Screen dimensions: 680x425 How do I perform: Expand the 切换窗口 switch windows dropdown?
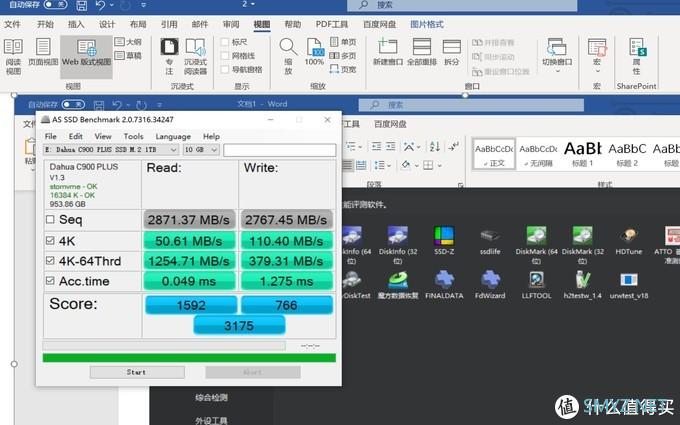pos(557,70)
